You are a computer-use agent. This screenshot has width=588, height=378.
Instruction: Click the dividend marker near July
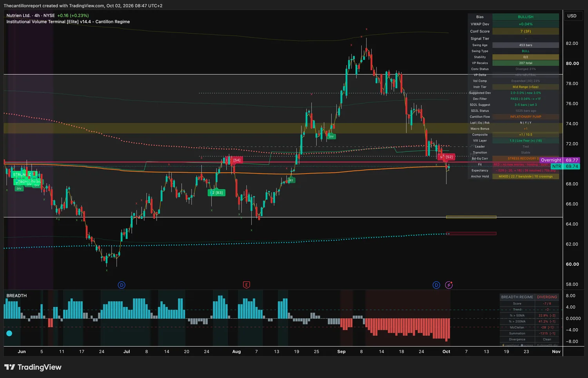122,285
